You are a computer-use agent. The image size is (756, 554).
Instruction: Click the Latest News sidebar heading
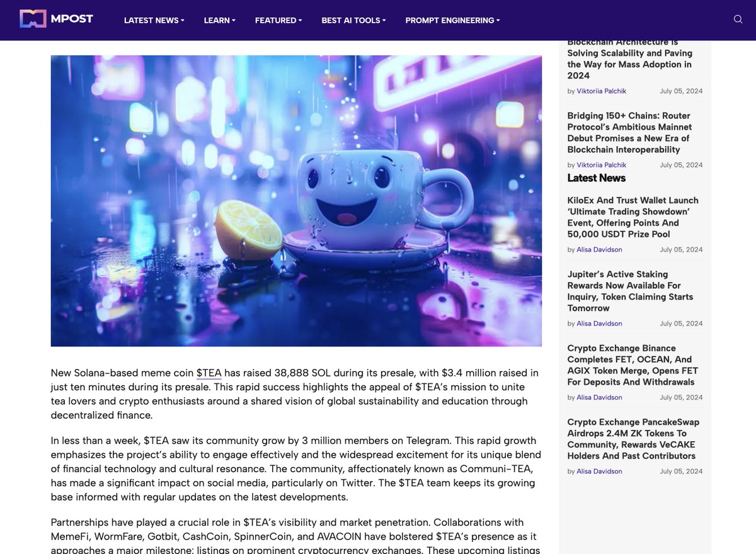click(x=597, y=178)
